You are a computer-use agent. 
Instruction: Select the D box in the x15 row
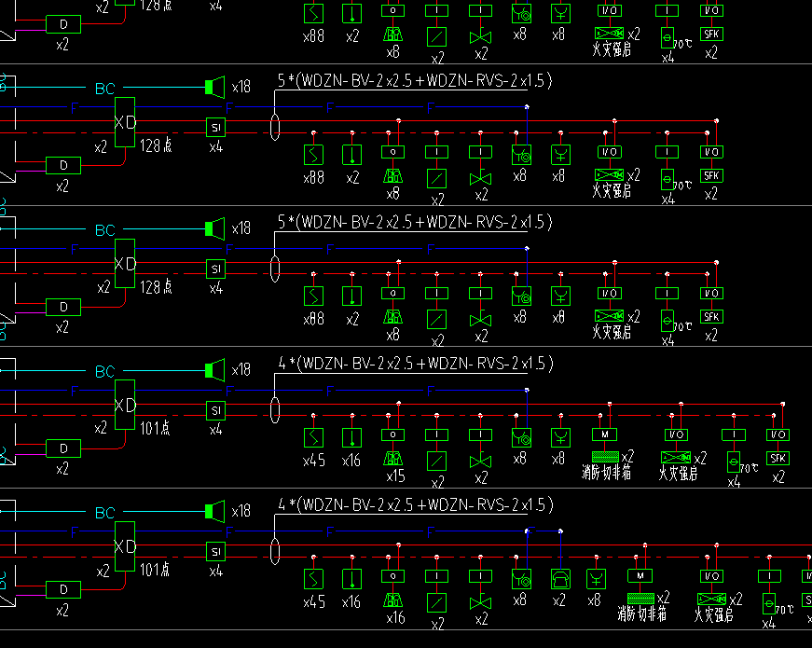(x=63, y=448)
